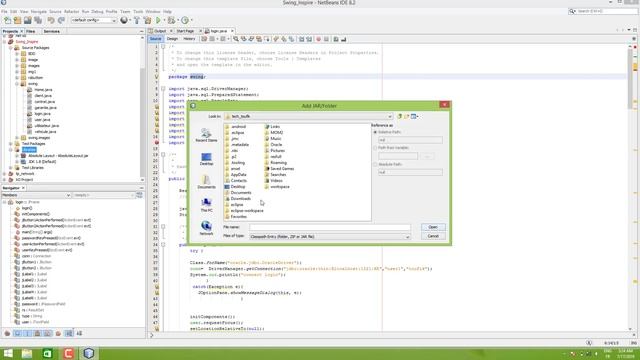This screenshot has width=640, height=360.
Task: Switch to the Files tab
Action: (x=31, y=31)
